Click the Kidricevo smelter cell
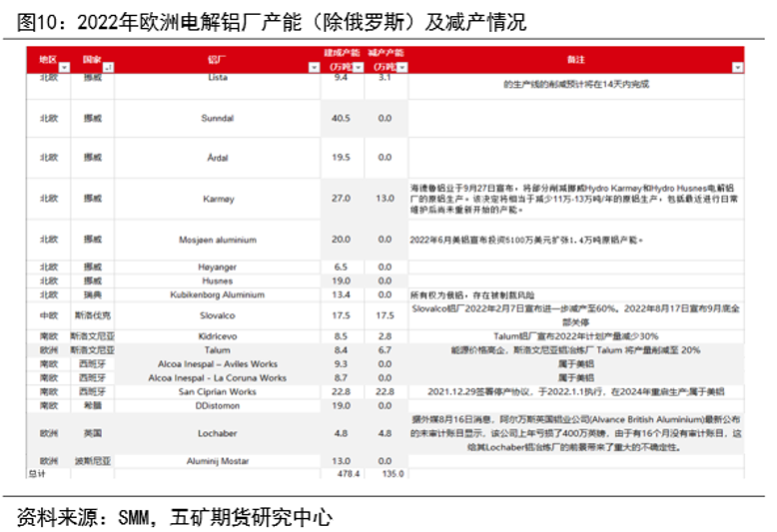 [217, 336]
